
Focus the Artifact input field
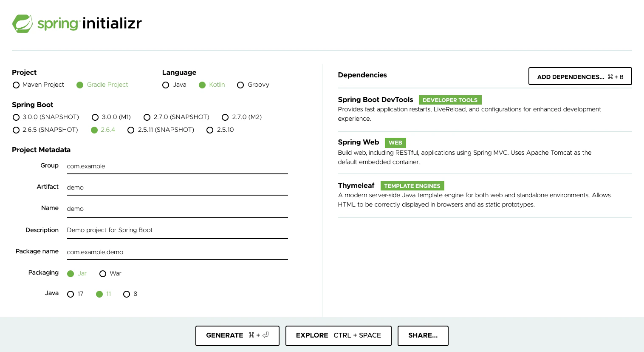[x=177, y=187]
